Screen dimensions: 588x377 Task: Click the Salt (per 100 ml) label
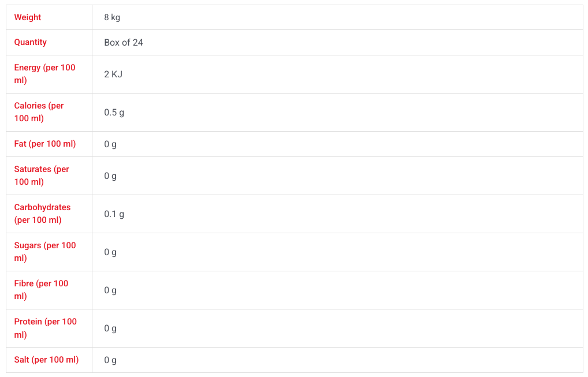coord(47,360)
